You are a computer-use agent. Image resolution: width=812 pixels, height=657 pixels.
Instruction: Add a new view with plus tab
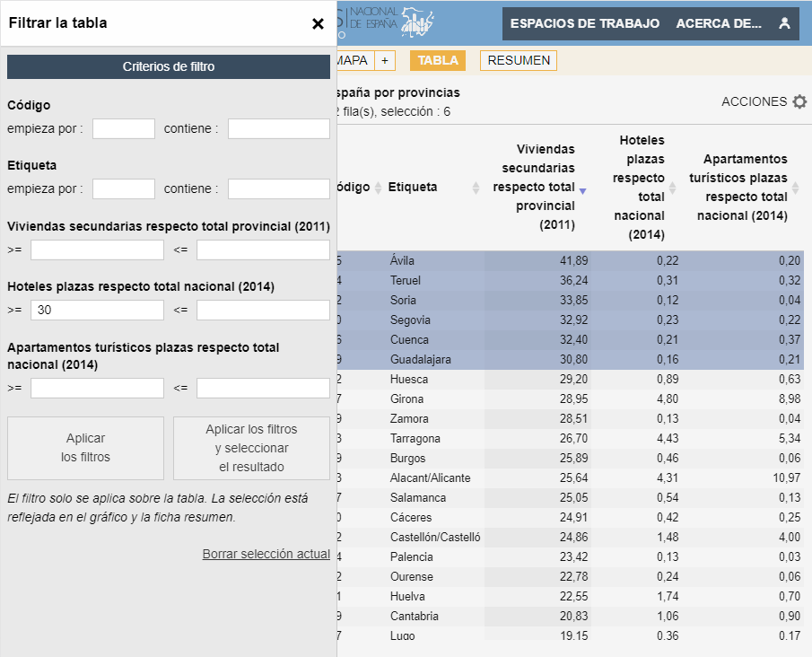(x=385, y=61)
